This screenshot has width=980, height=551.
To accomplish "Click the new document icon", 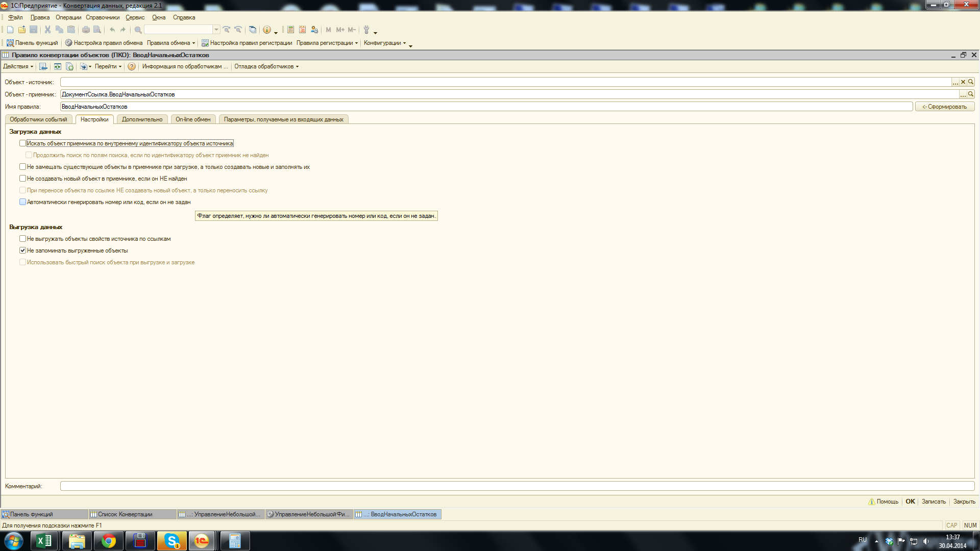I will pos(10,30).
